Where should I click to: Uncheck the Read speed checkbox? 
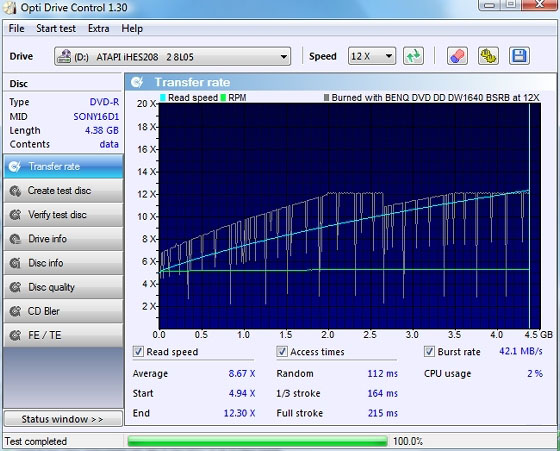click(x=138, y=352)
